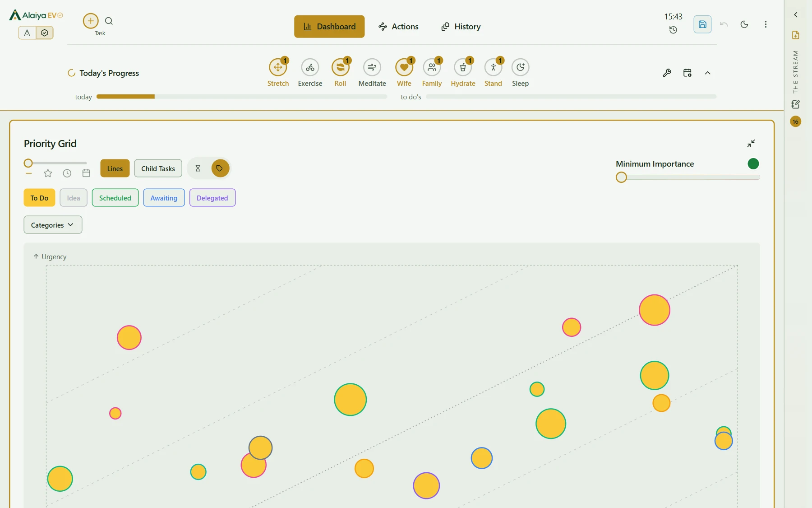Viewport: 812px width, 508px height.
Task: Click the undo arrow icon
Action: [724, 24]
